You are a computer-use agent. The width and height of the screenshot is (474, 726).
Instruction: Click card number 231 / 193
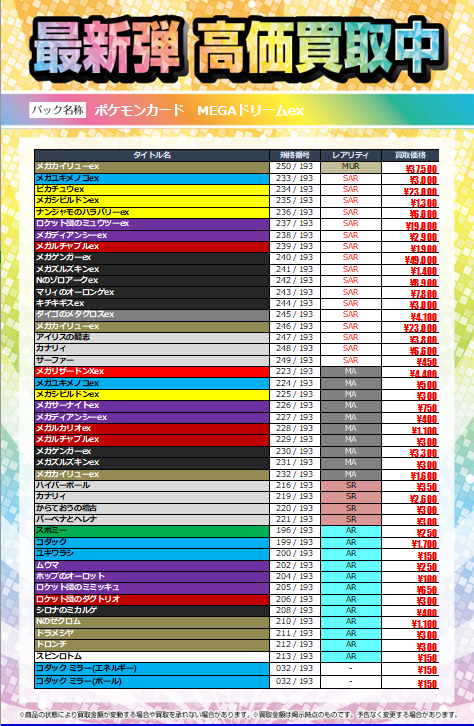294,462
